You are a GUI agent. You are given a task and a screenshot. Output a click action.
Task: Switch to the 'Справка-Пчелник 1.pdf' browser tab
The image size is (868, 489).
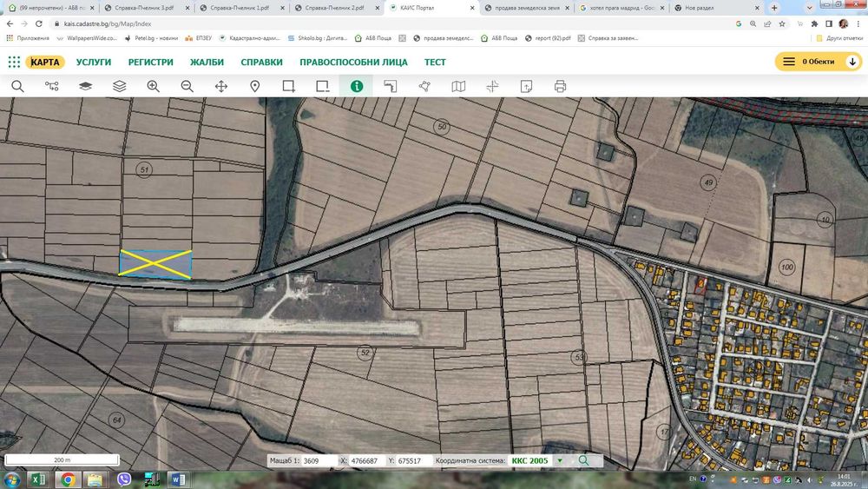(236, 8)
